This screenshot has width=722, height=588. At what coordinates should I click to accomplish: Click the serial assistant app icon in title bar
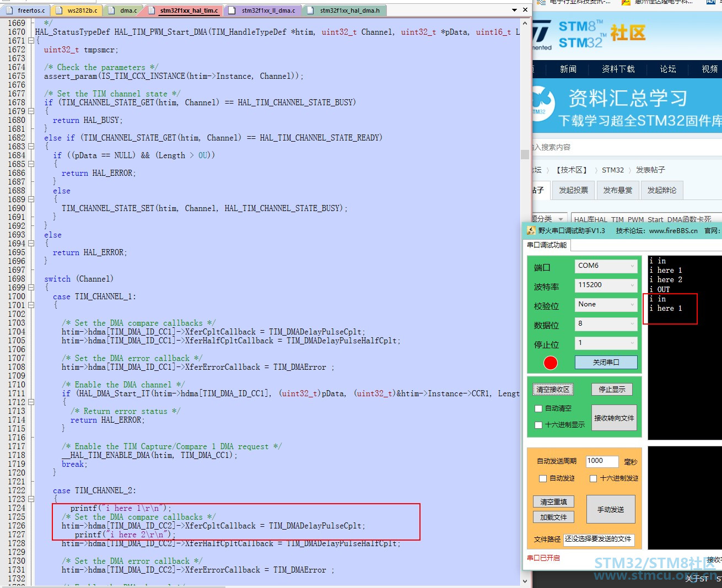531,230
